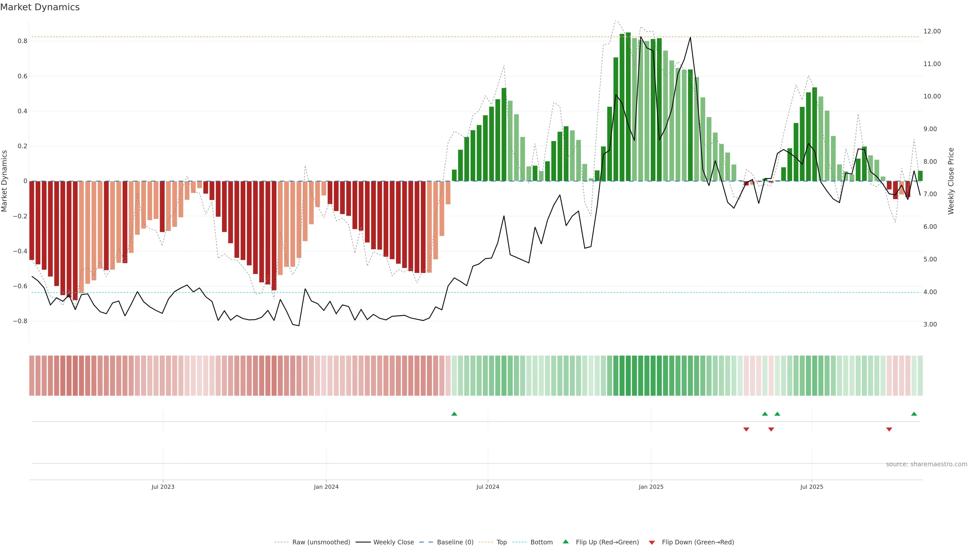980x551 pixels.
Task: Click the red down-triangle icon in the legend
Action: 652,543
